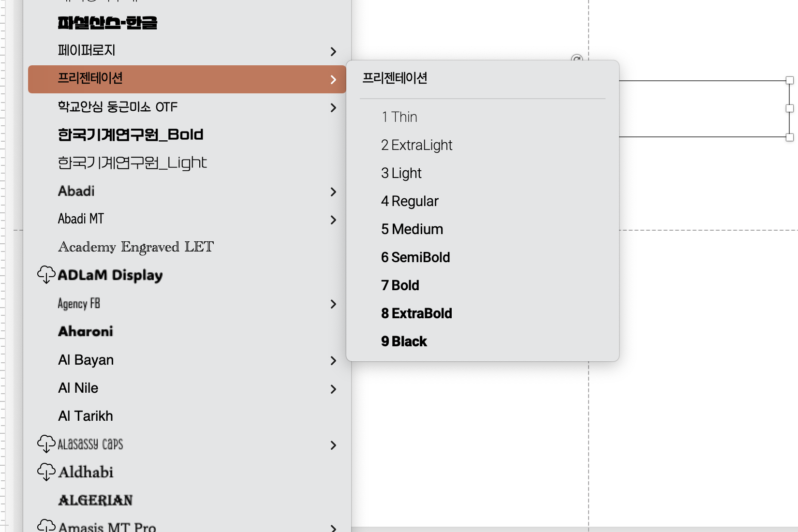
Task: Choose the Academy Engraved LET font
Action: 136,247
